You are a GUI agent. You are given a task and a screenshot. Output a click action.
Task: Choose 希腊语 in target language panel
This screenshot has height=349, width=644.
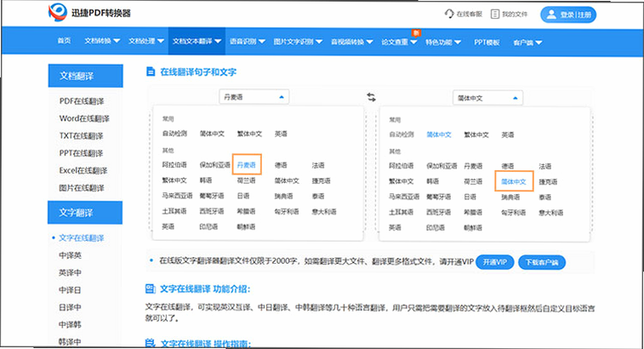coord(473,212)
